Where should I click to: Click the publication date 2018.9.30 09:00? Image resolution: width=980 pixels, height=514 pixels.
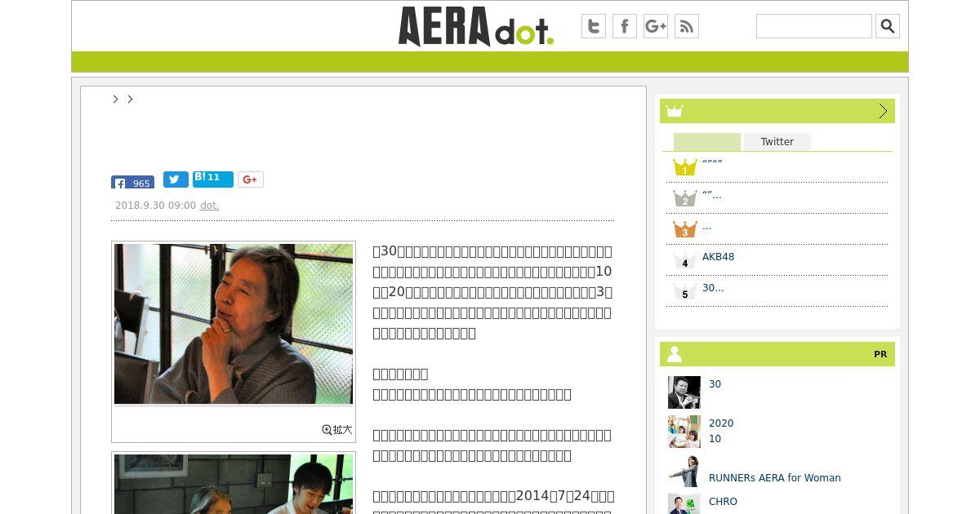155,206
